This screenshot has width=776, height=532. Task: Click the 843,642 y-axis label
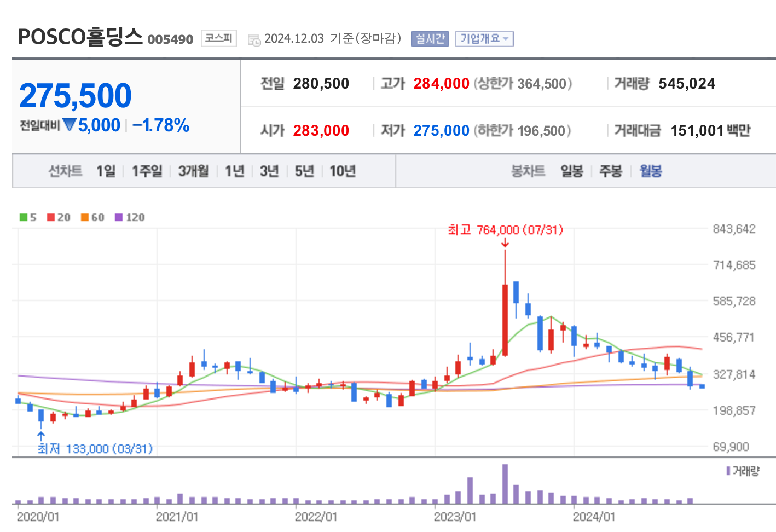click(x=734, y=229)
